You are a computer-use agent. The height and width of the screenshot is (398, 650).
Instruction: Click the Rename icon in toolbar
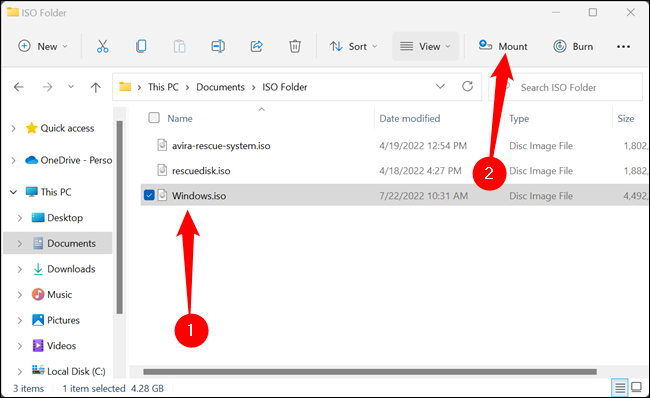pyautogui.click(x=218, y=46)
